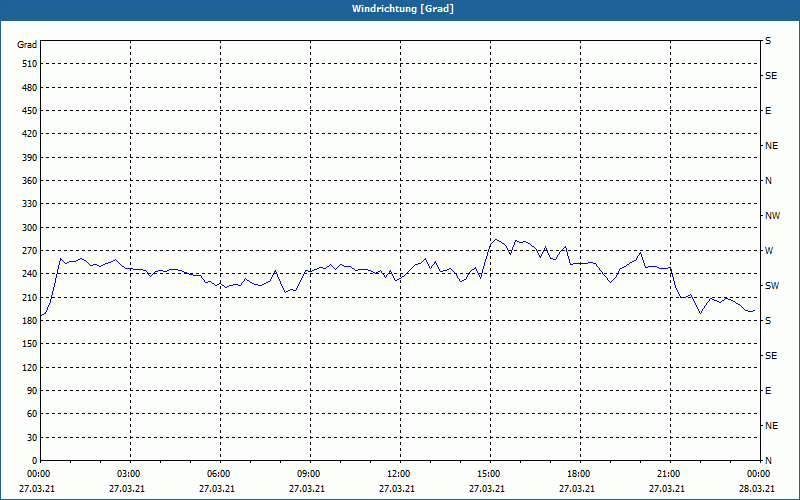This screenshot has width=800, height=500.
Task: Pick the 09:00 time label
Action: [308, 474]
